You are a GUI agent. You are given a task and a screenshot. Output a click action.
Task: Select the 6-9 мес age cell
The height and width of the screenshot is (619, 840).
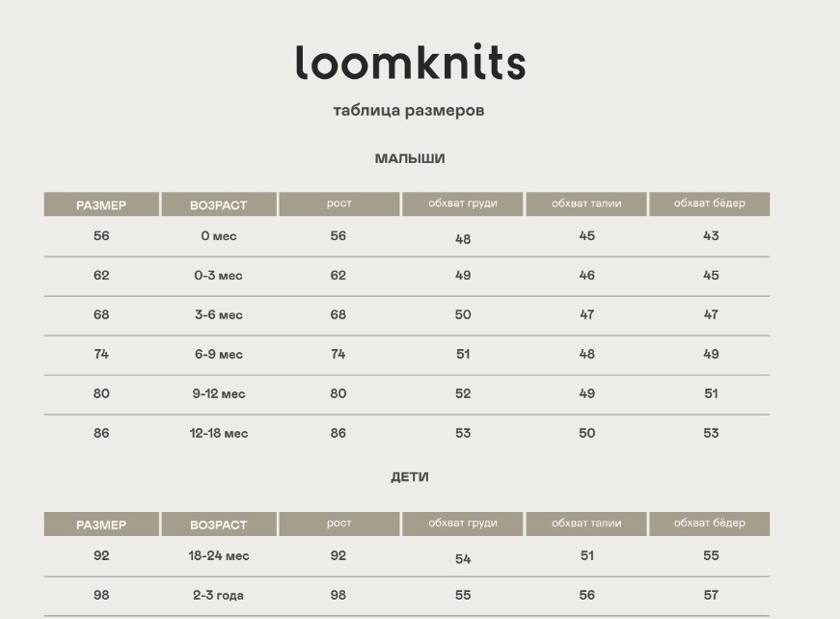[x=219, y=355]
